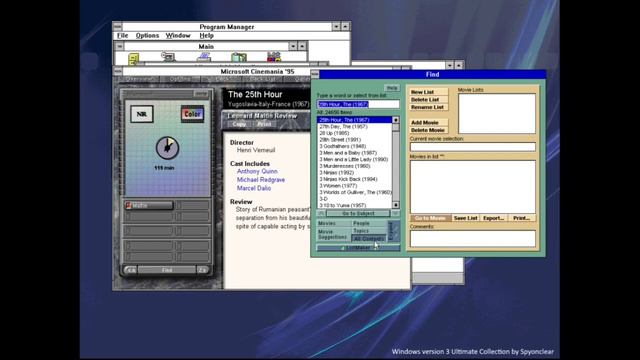The image size is (640, 360).
Task: Click the New List button
Action: (429, 92)
